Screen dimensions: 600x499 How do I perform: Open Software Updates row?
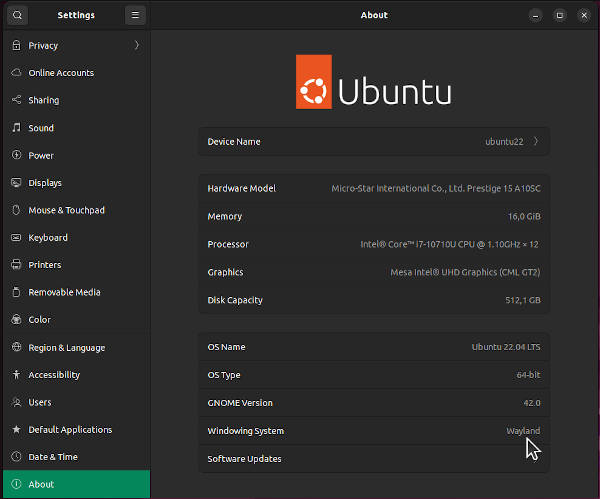tap(374, 459)
